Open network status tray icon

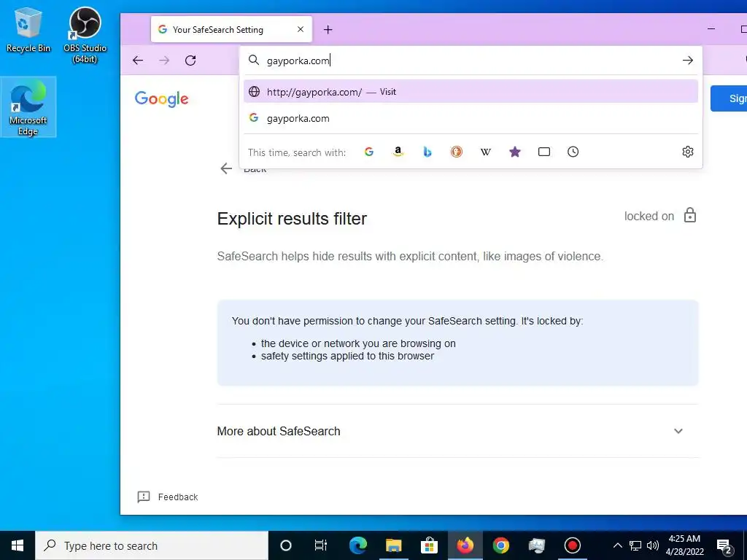635,545
